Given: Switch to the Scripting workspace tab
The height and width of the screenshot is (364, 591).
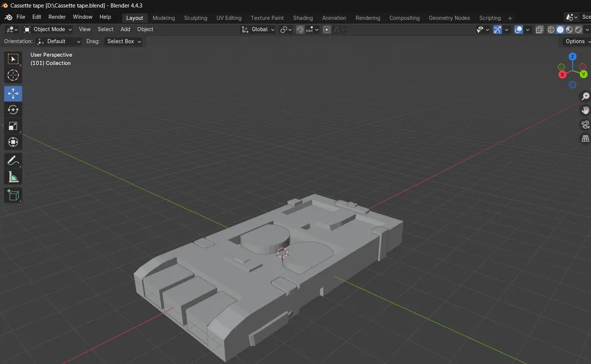Looking at the screenshot, I should pos(490,18).
